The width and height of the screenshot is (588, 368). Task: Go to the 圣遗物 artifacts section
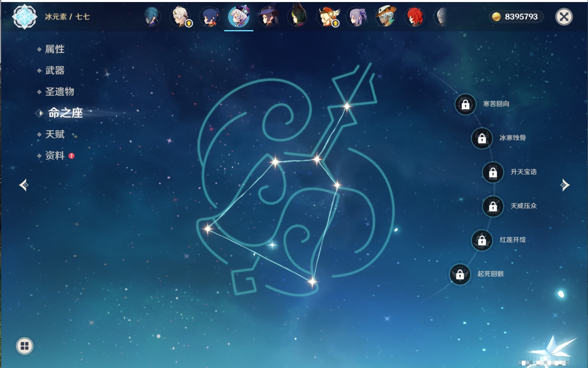(59, 91)
